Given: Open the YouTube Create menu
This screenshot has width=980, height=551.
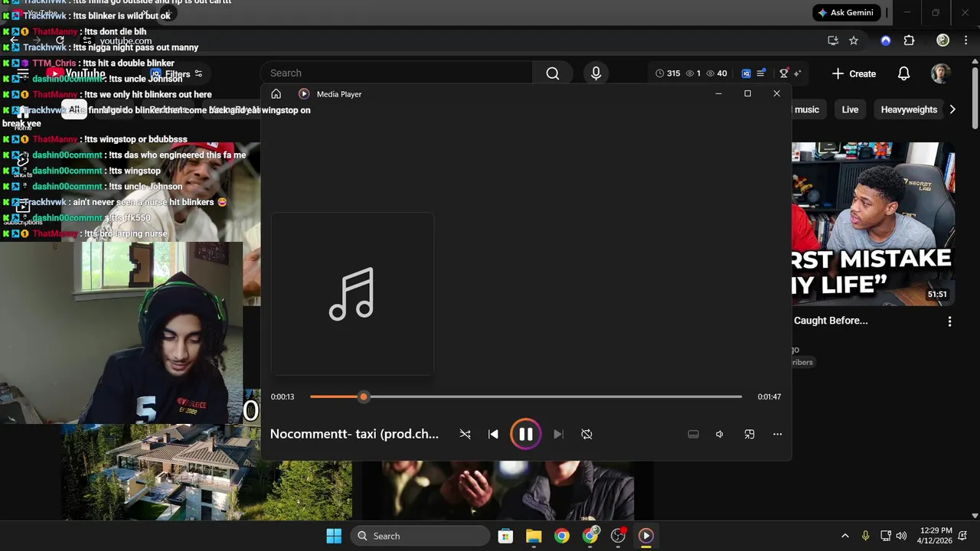Looking at the screenshot, I should coord(854,73).
